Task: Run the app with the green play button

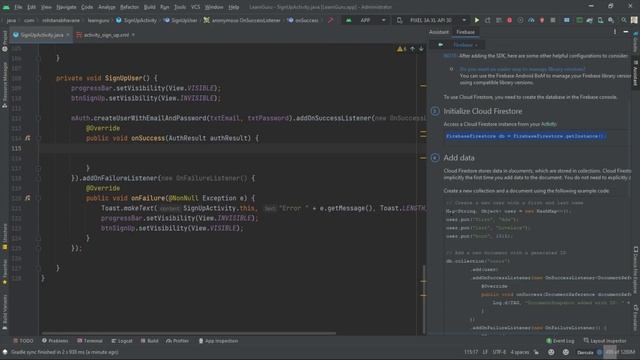Action: click(x=477, y=20)
